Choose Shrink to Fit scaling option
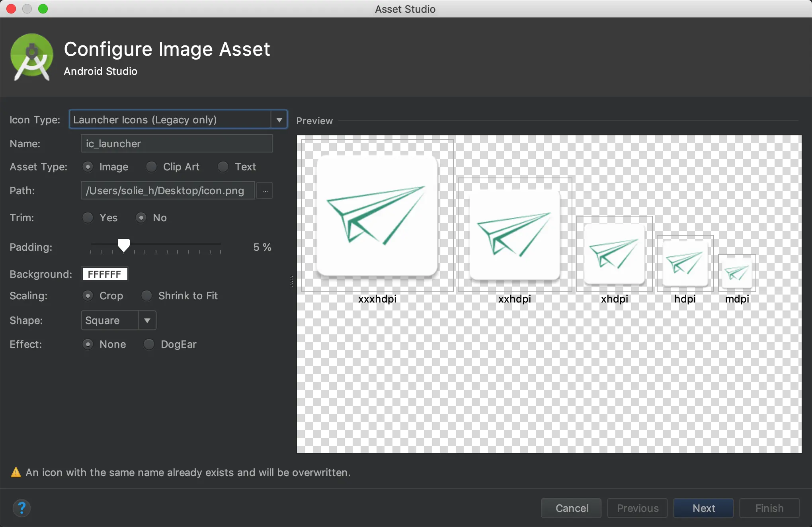This screenshot has height=527, width=812. 147,296
